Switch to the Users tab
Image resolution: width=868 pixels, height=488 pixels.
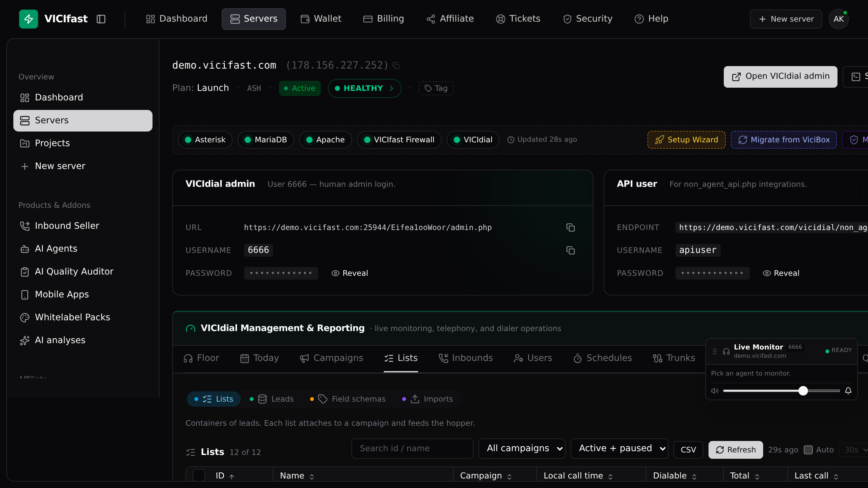click(533, 358)
